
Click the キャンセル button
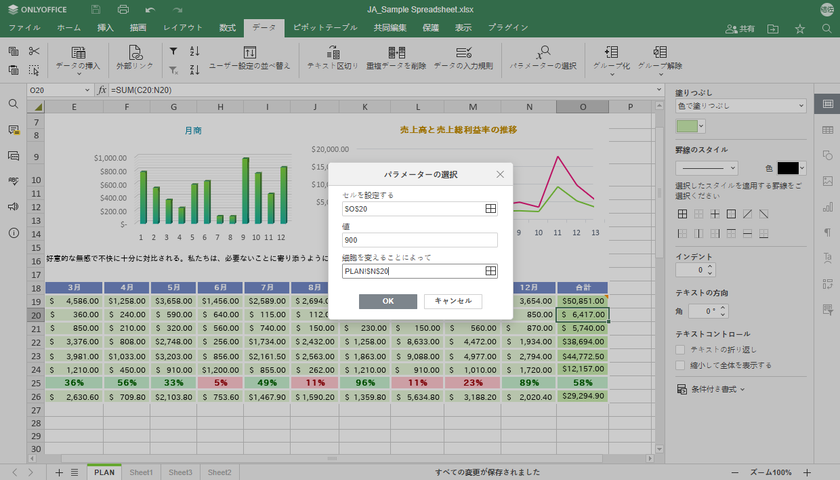click(x=453, y=301)
